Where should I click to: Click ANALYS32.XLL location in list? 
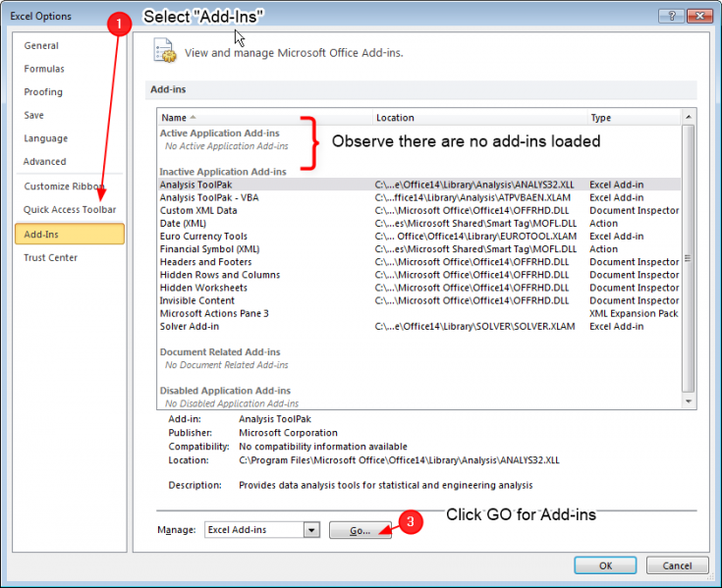(x=474, y=185)
